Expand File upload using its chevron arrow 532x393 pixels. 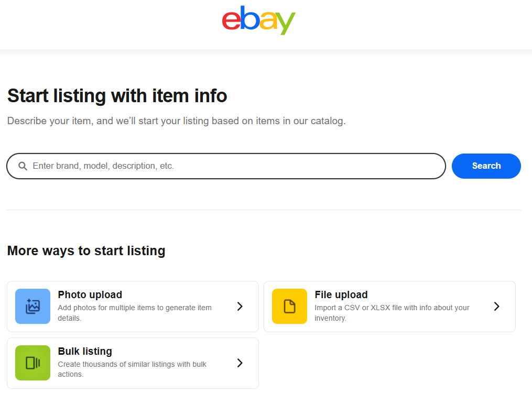click(497, 306)
